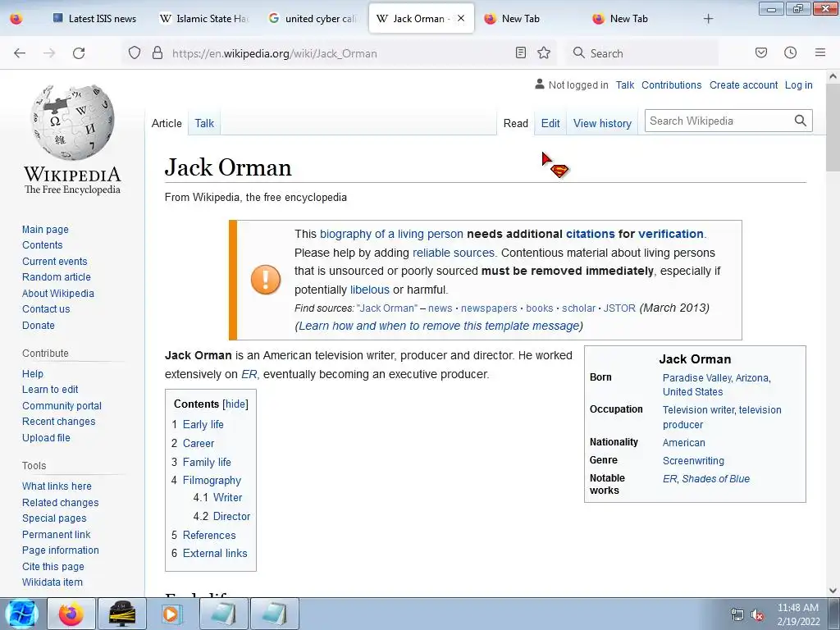840x630 pixels.
Task: Open Wikidata item link
Action: point(52,582)
